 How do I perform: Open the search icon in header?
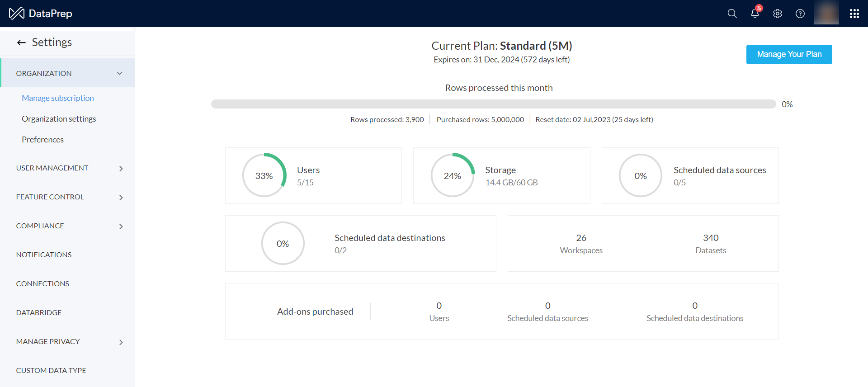pyautogui.click(x=732, y=14)
